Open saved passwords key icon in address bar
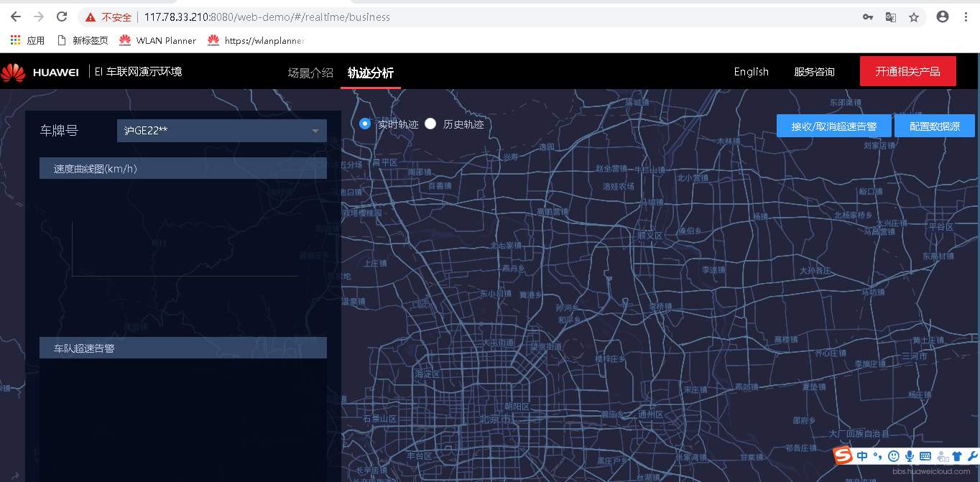Screen dimensions: 980x482 [x=868, y=17]
